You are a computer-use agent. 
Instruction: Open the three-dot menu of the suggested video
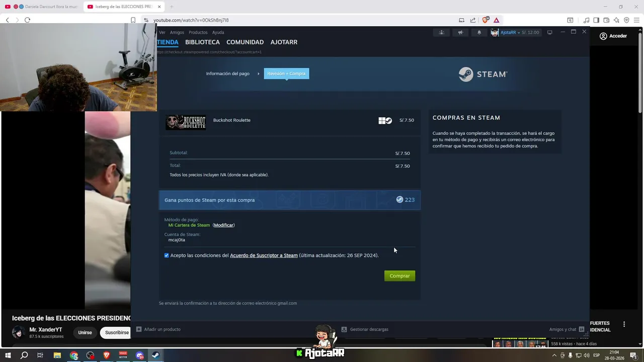(x=624, y=324)
